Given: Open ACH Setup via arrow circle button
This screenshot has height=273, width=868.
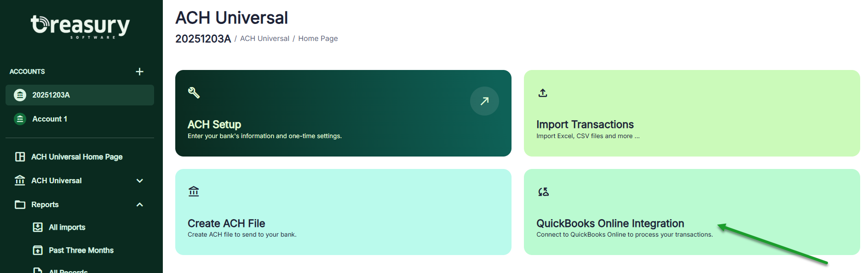Looking at the screenshot, I should tap(484, 101).
